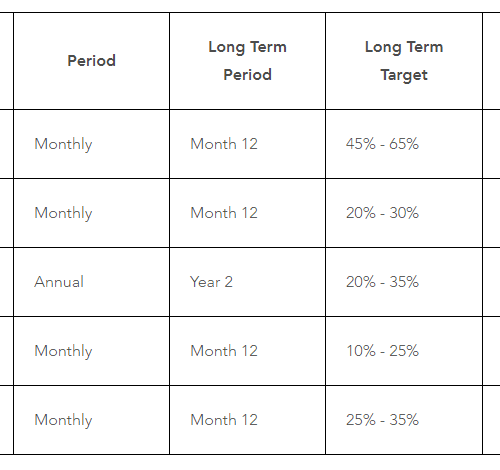Click the cut-off header right of Long Term Target
The height and width of the screenshot is (470, 500).
492,61
